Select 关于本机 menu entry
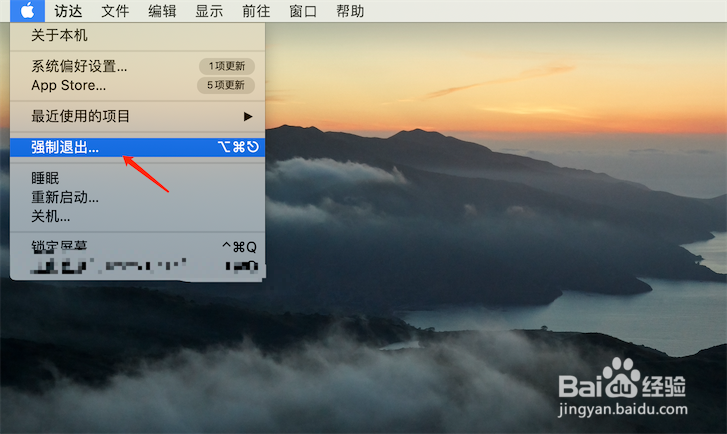 click(x=138, y=35)
